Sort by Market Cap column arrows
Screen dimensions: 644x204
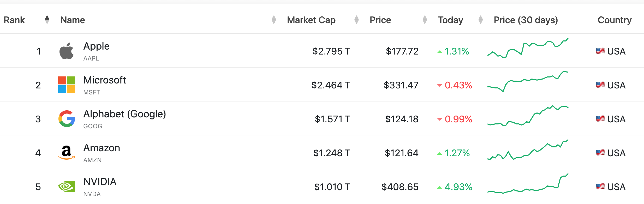pos(356,20)
